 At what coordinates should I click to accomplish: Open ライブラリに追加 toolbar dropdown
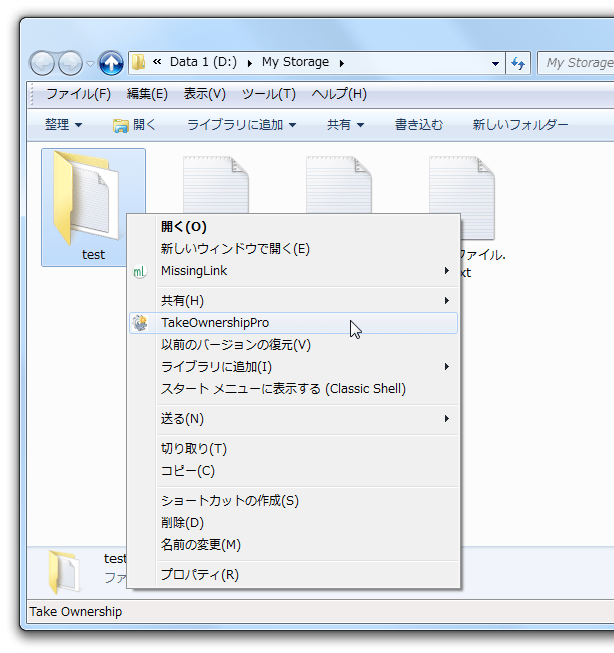pyautogui.click(x=242, y=125)
